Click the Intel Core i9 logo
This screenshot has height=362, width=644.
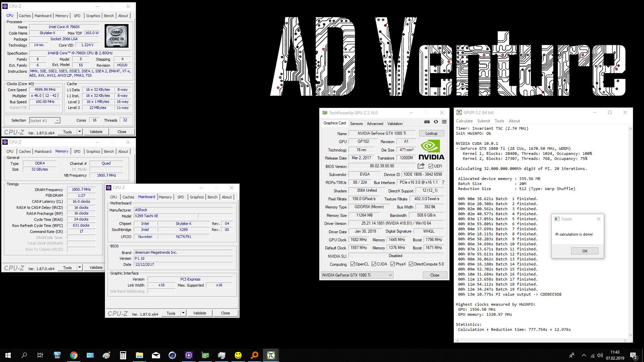[116, 36]
